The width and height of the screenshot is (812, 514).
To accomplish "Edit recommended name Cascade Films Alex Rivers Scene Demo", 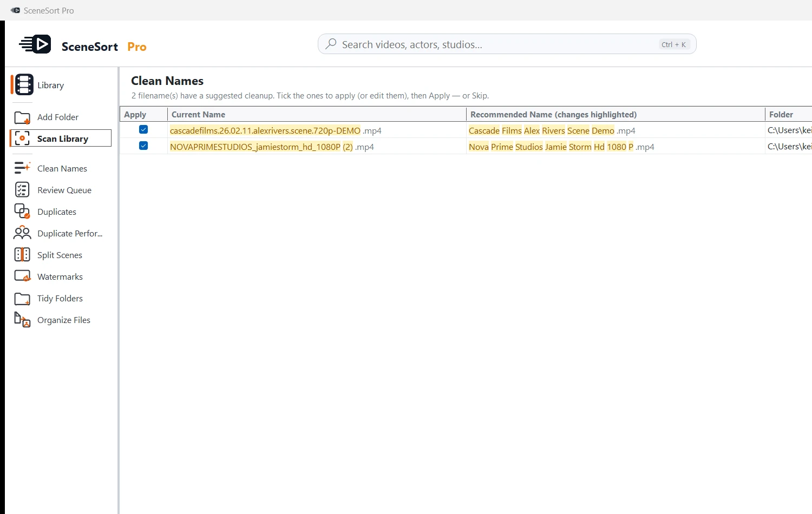I will (541, 130).
